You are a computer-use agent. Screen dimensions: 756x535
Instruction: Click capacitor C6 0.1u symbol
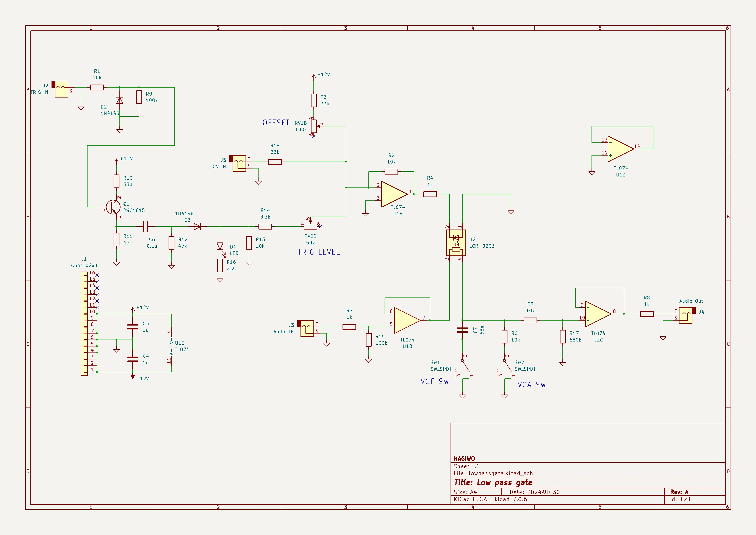(x=146, y=226)
